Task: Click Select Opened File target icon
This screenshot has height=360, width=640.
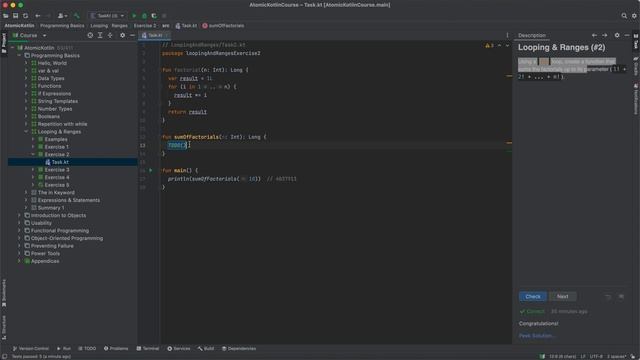Action: [90, 36]
